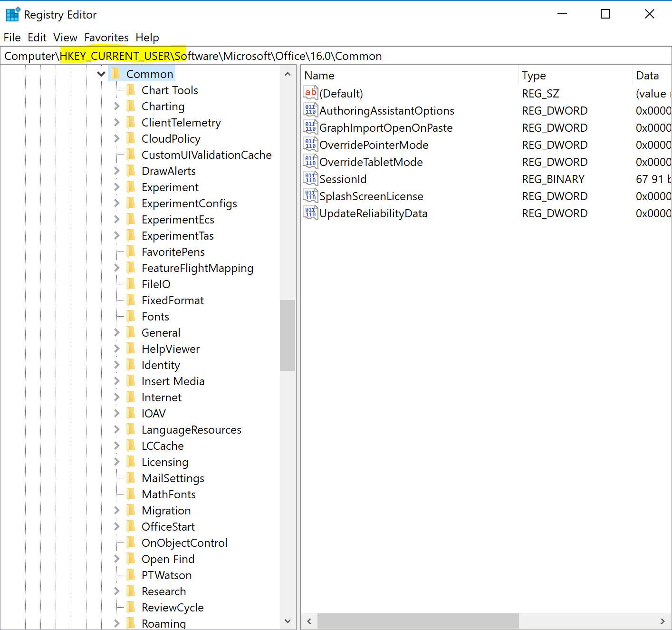Image resolution: width=672 pixels, height=630 pixels.
Task: Click the SessionId binary value icon
Action: [311, 179]
